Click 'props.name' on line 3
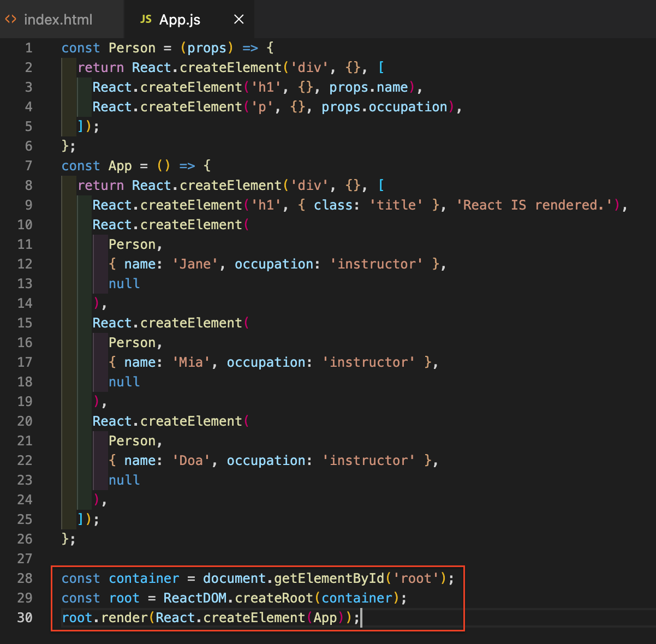The image size is (656, 644). click(x=368, y=87)
